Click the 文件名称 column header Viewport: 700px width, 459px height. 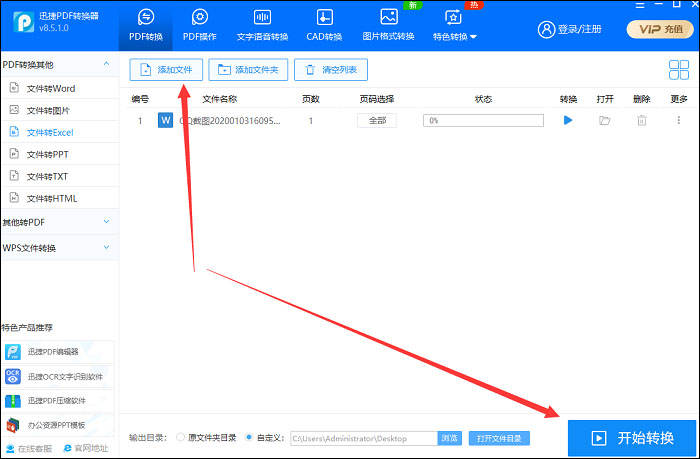click(219, 99)
